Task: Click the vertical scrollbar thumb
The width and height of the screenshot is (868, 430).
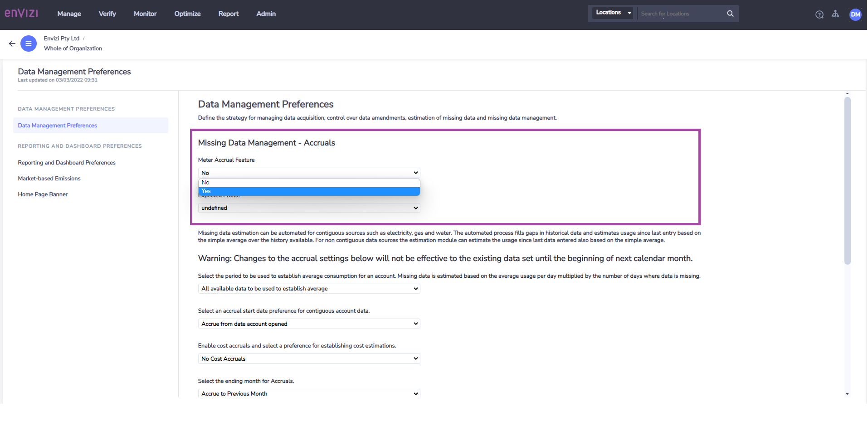Action: coord(847,180)
